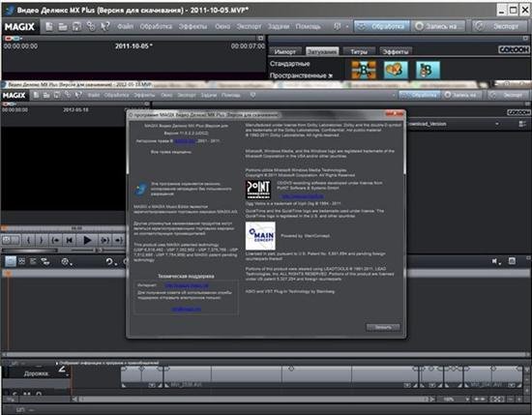Click Экспорт button in lower window header

(x=508, y=96)
